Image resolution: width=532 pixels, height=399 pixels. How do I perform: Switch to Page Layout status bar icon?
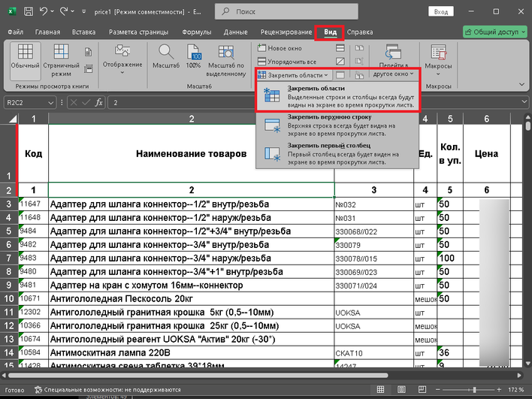click(x=401, y=389)
